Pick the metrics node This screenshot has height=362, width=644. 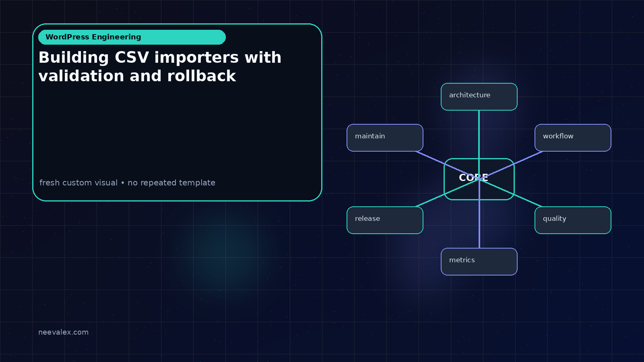tap(479, 261)
